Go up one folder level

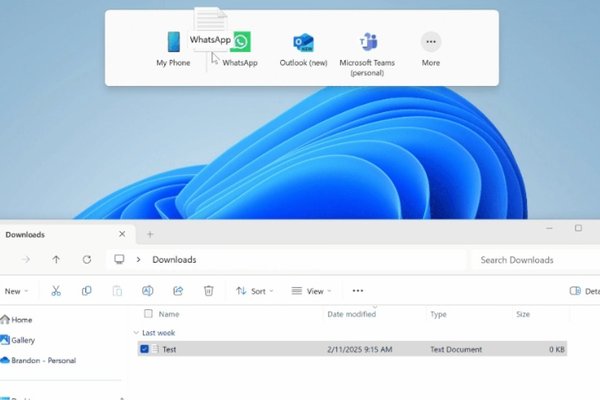(56, 260)
